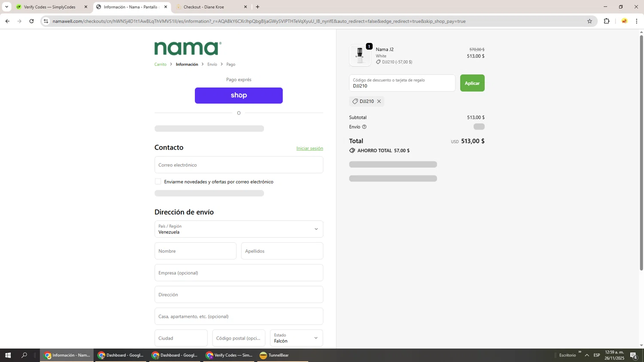Open Windows taskbar search

tap(24, 355)
